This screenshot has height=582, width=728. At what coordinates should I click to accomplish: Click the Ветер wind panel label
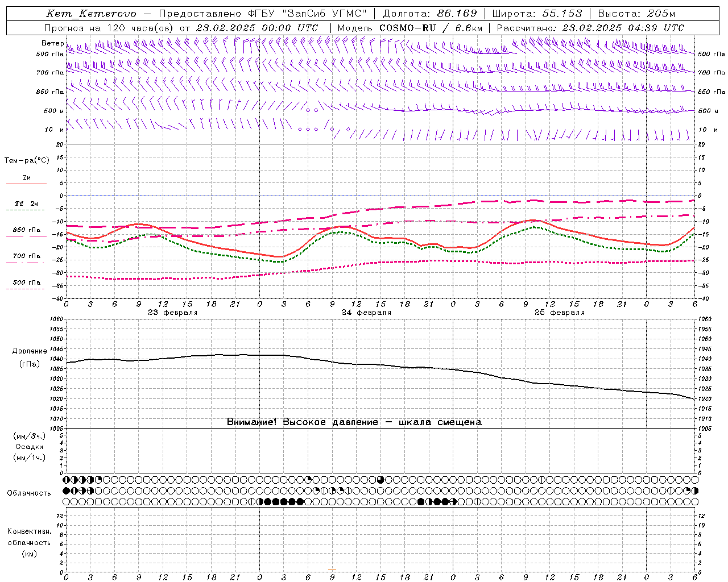coord(53,43)
